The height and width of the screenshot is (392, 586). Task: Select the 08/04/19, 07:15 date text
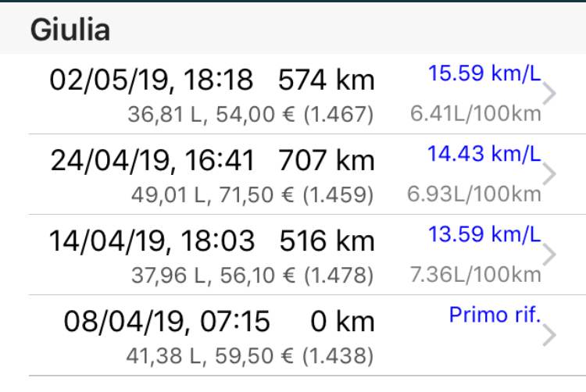coord(166,322)
